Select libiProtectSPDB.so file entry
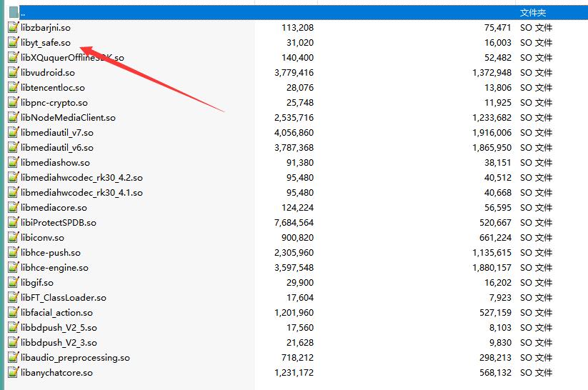This screenshot has height=390, width=588. pos(59,223)
